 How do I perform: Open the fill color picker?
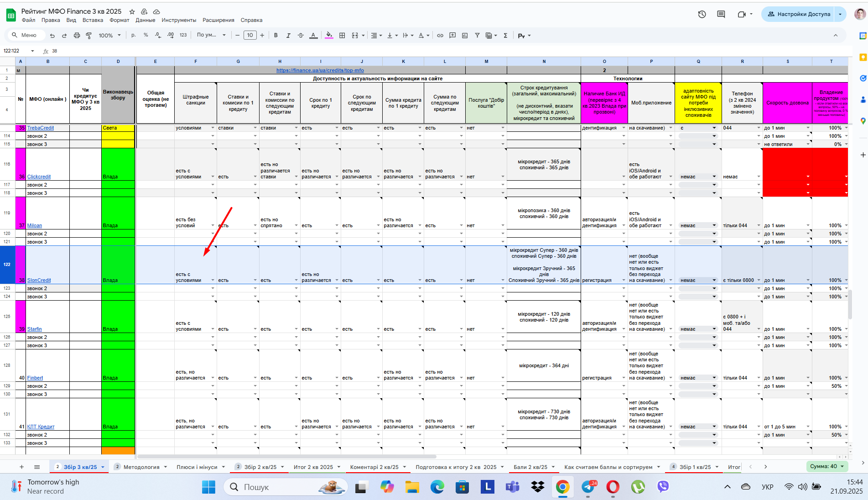[329, 36]
